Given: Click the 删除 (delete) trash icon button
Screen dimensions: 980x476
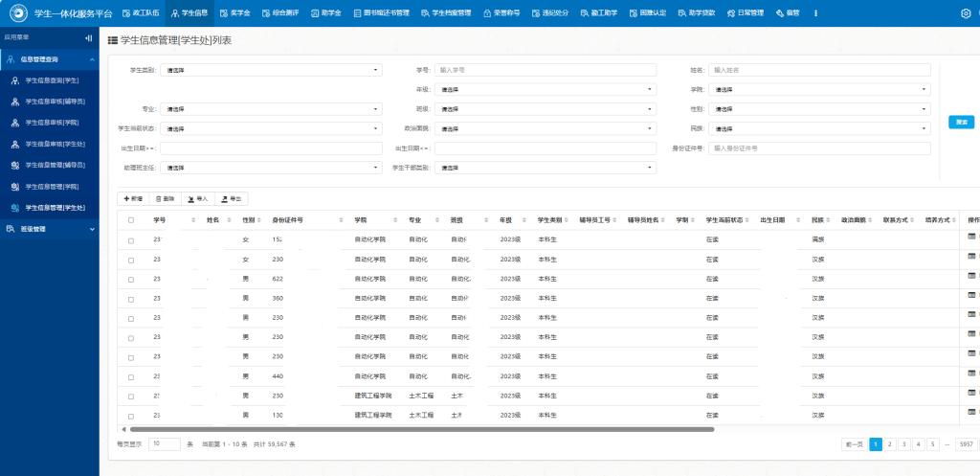Looking at the screenshot, I should 165,198.
